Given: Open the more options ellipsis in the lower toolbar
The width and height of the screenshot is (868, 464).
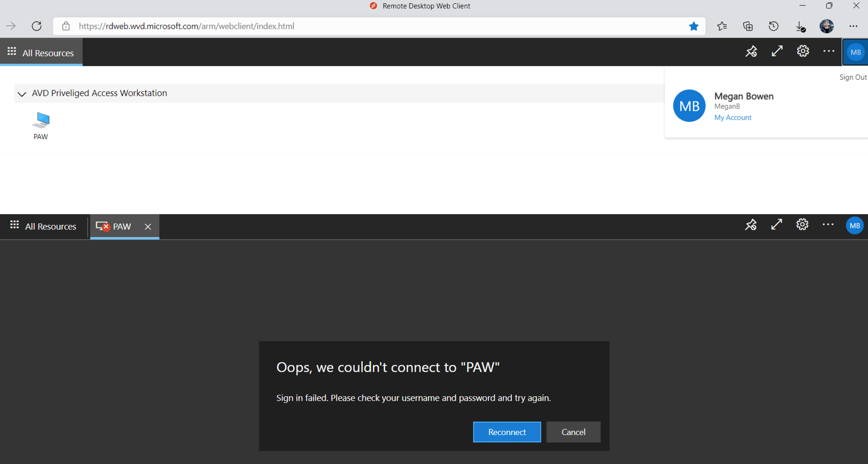Looking at the screenshot, I should coord(828,225).
